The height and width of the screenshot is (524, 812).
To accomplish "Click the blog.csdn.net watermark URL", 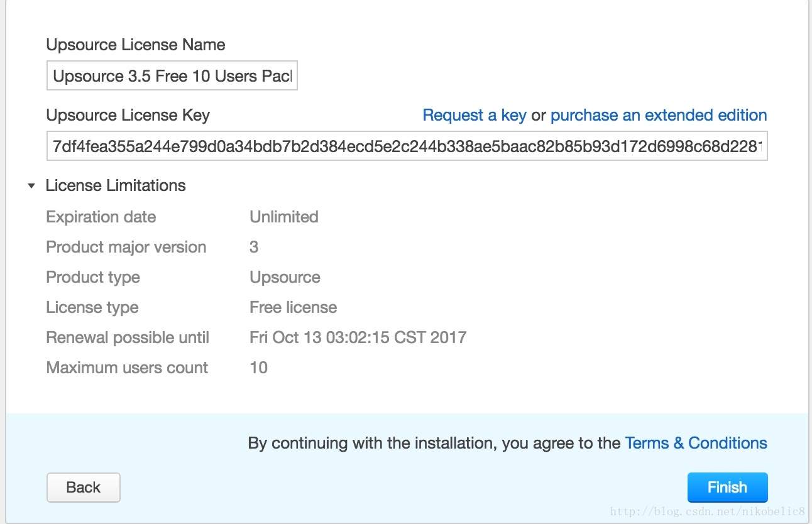I will [x=708, y=511].
